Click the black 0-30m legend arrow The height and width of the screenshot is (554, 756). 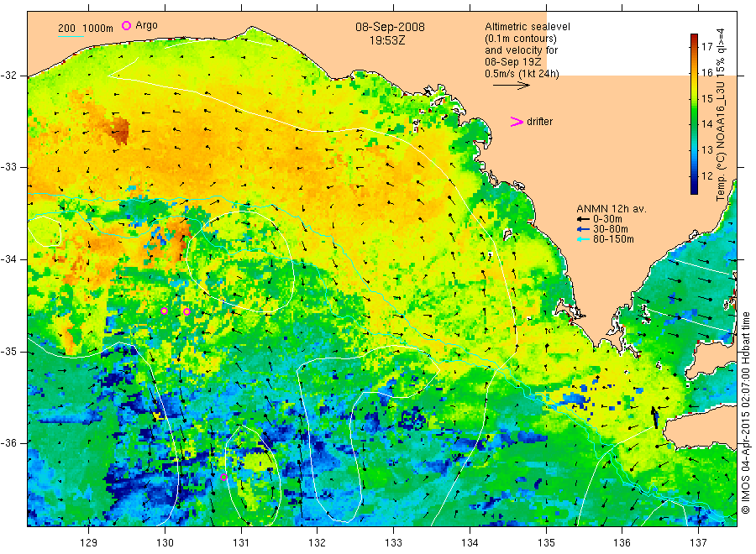[x=584, y=219]
